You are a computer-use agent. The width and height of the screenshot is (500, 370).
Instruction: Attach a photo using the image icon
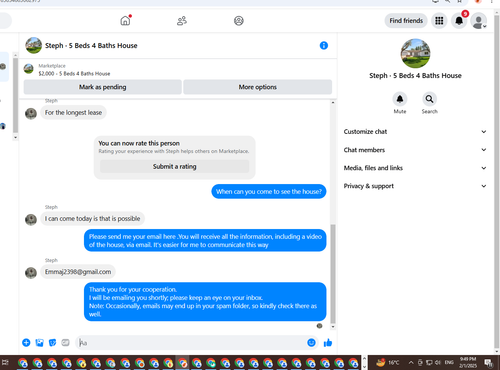[39, 342]
